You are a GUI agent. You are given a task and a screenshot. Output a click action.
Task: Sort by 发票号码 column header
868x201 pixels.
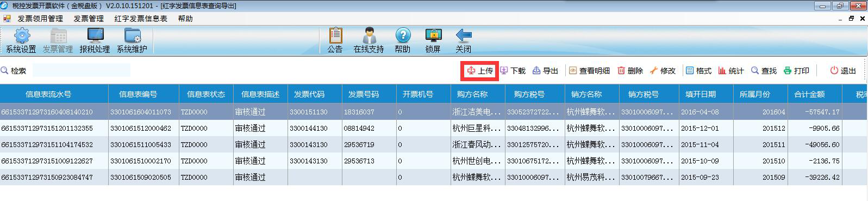370,94
